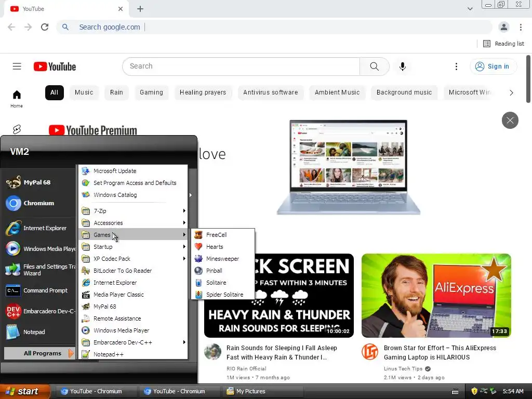The image size is (532, 399).
Task: Click the Windows start button
Action: [25, 391]
